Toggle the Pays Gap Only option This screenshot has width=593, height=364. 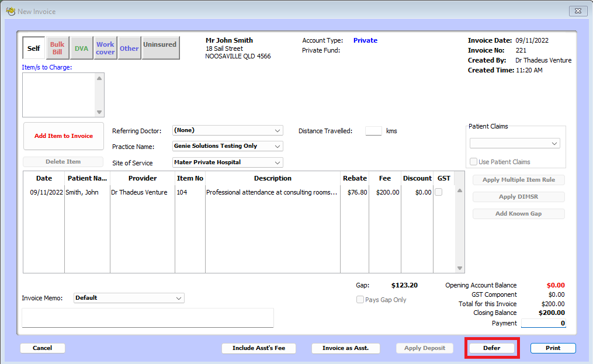click(360, 299)
